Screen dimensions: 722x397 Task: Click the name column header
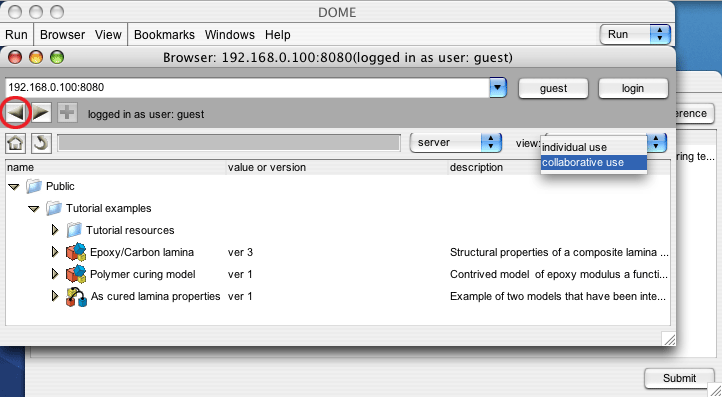116,167
